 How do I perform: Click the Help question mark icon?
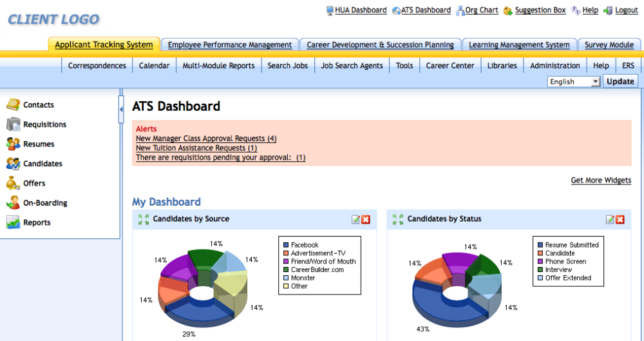(x=576, y=11)
